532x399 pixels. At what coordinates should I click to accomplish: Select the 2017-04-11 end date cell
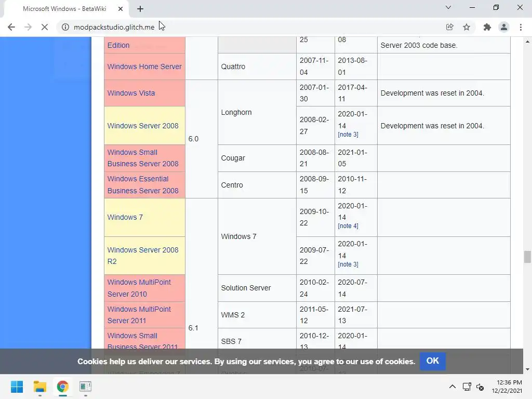(x=356, y=93)
